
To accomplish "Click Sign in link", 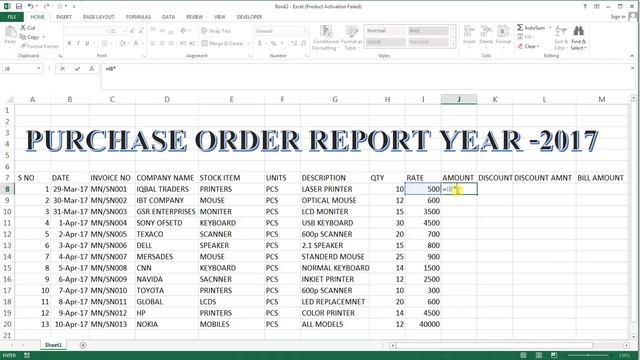I will (x=618, y=17).
